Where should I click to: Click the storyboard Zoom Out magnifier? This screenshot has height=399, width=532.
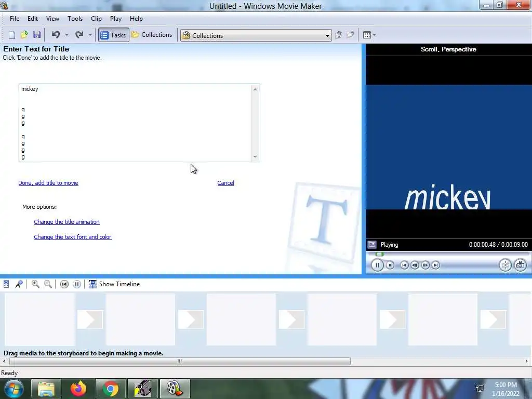pyautogui.click(x=48, y=284)
